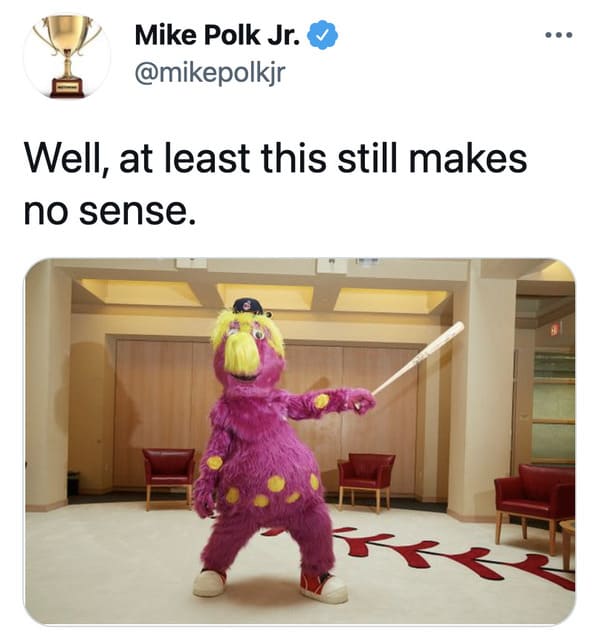Viewport: 599px width, 642px height.
Task: Open the three-dot more options menu
Action: [x=559, y=35]
